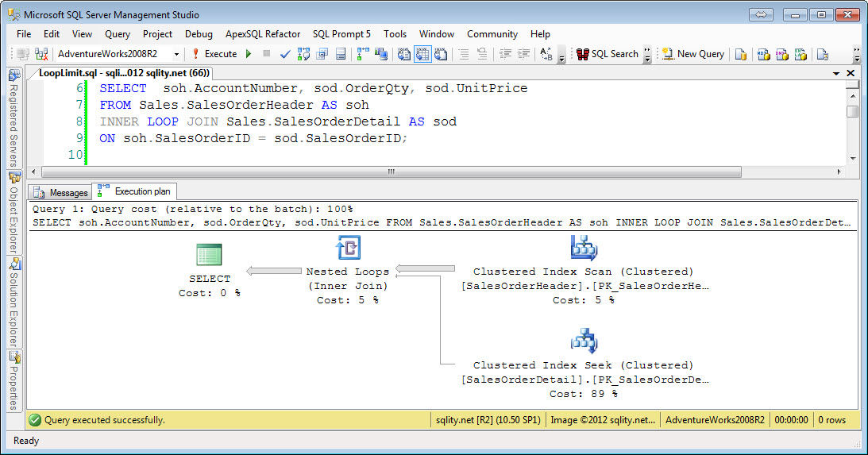Open Analysis Services XMLA Query icon
868x455 pixels.
(x=800, y=54)
